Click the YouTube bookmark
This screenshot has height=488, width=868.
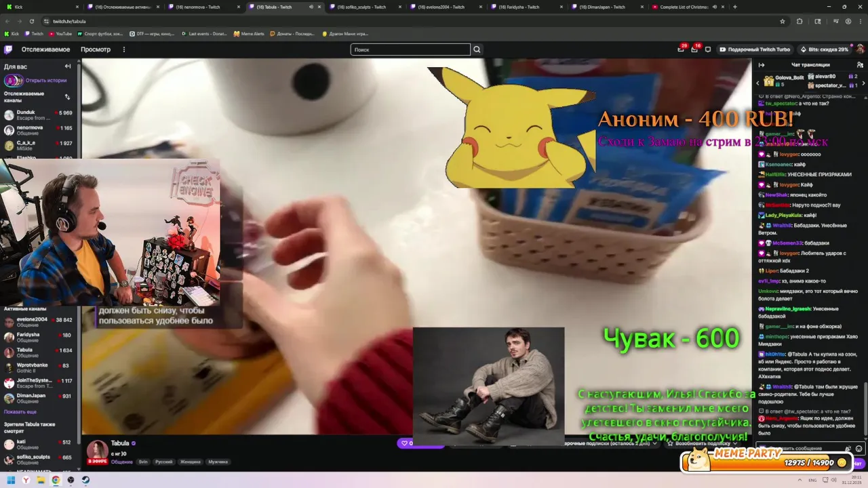[x=60, y=33]
